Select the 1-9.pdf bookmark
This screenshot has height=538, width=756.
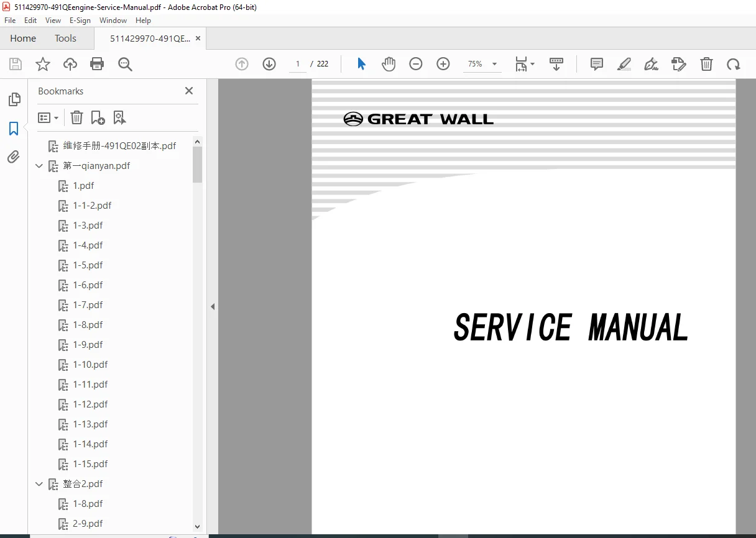(x=88, y=345)
